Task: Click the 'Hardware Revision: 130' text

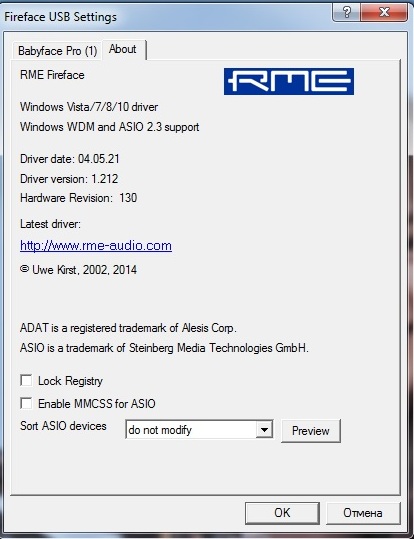Action: click(78, 198)
